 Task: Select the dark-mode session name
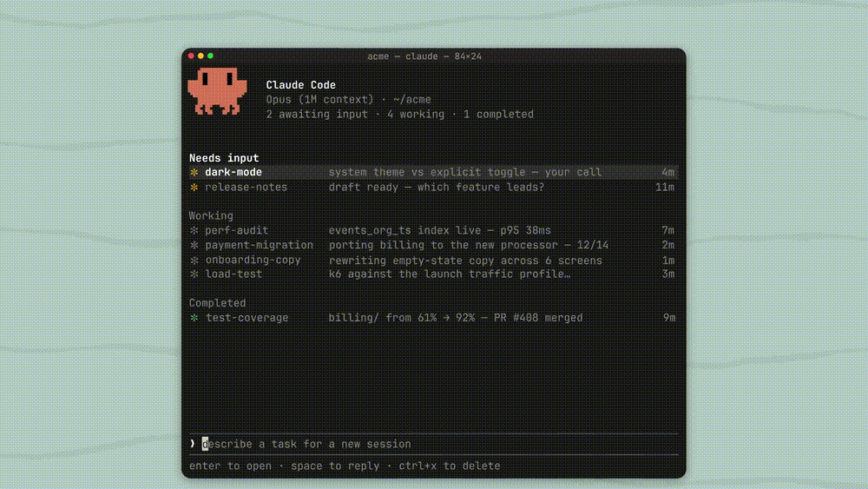tap(233, 172)
